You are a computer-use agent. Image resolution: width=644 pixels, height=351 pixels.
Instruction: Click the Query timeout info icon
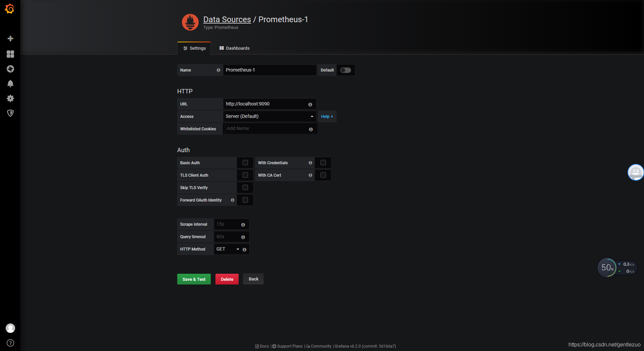tap(243, 237)
